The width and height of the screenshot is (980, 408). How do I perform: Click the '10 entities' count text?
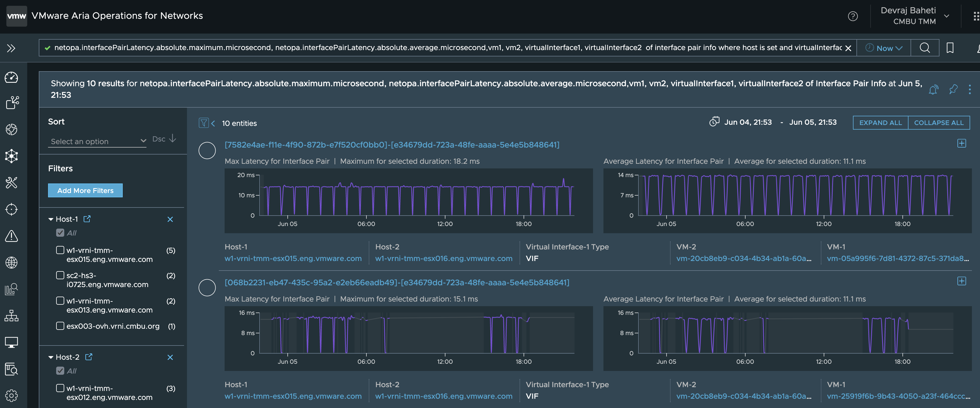pyautogui.click(x=239, y=123)
